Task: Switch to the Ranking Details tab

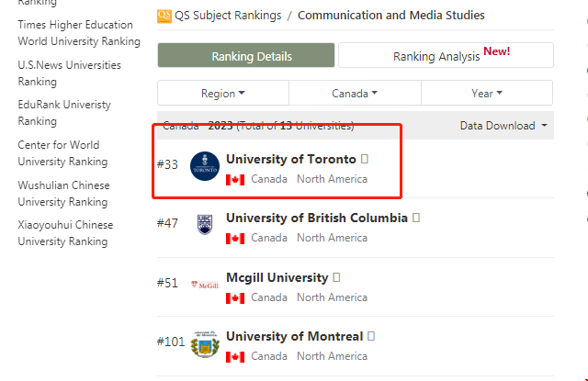Action: 245,55
